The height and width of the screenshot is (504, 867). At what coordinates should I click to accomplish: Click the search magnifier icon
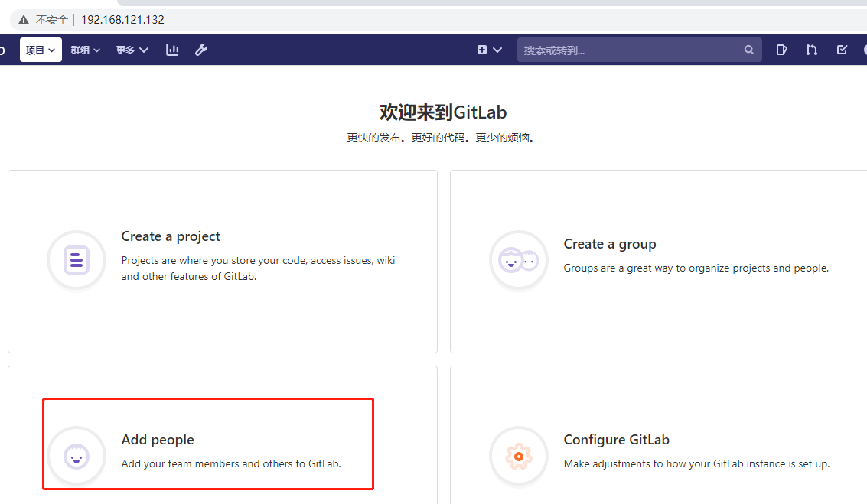click(748, 50)
